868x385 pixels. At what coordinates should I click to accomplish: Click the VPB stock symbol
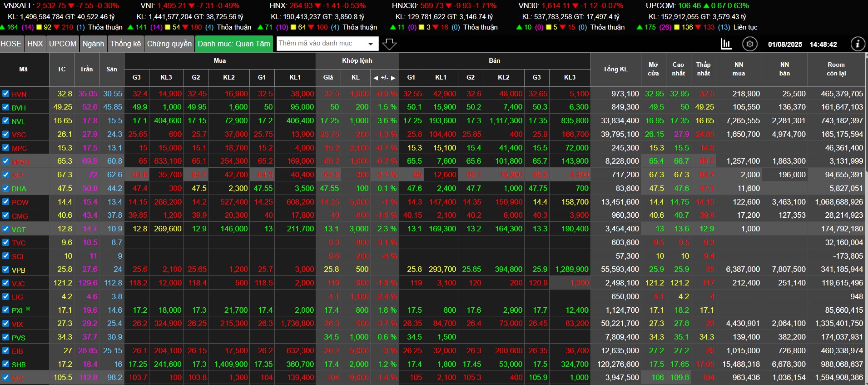(19, 270)
